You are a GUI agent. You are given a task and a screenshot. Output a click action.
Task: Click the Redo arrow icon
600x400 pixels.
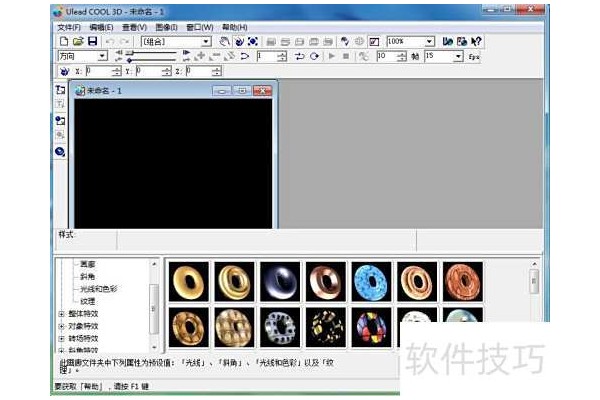(x=124, y=41)
